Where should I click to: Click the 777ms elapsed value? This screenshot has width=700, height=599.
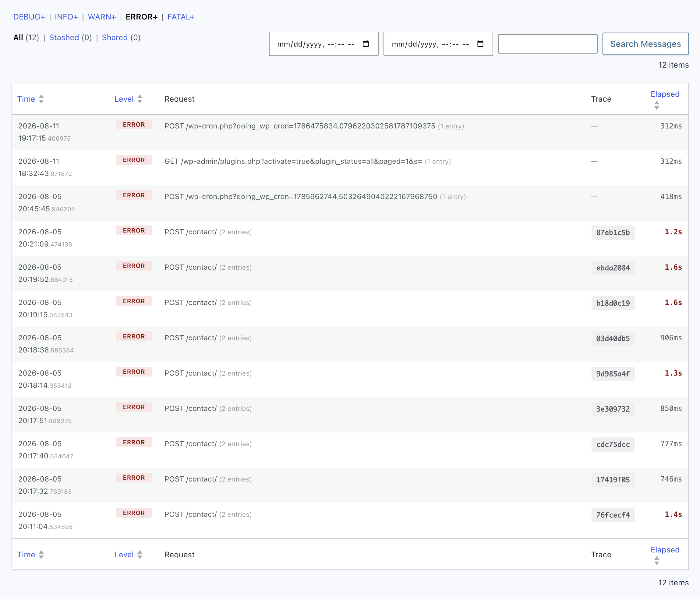(671, 444)
